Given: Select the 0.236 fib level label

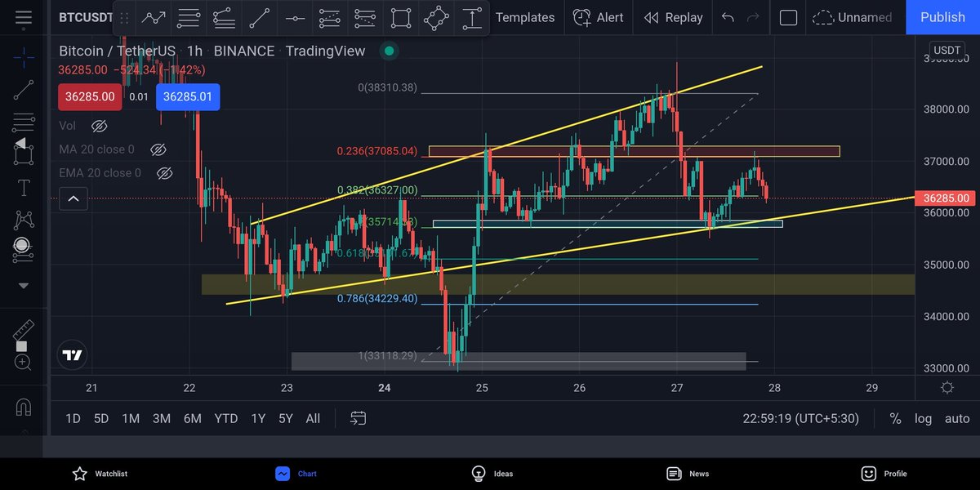Looking at the screenshot, I should 377,151.
